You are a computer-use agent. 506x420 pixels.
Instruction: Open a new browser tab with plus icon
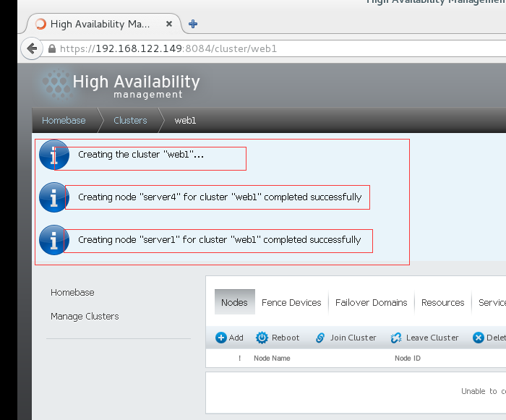[x=193, y=24]
